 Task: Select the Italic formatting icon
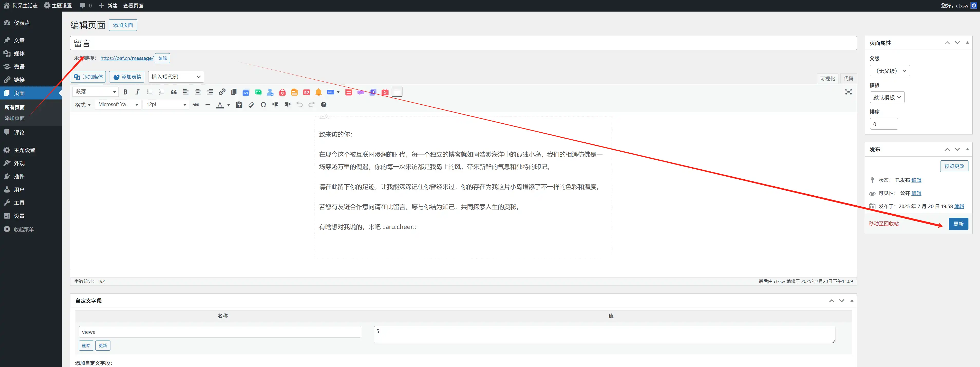pos(137,92)
